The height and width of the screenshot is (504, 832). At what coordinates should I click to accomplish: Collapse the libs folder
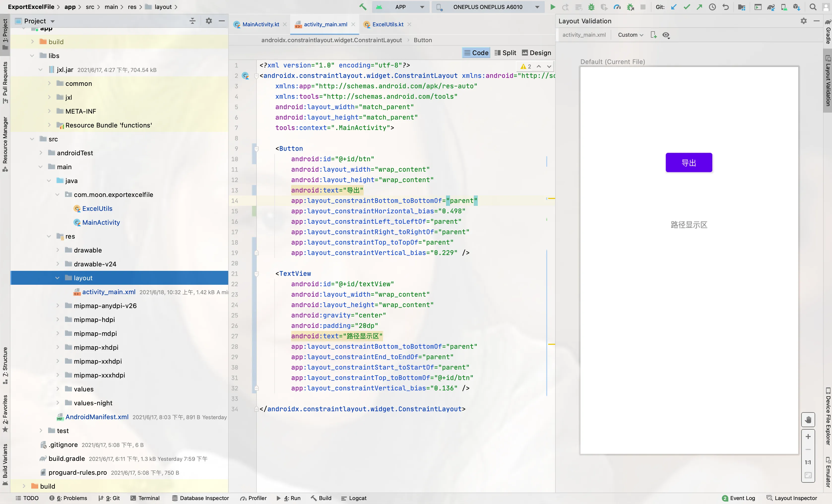(x=32, y=56)
